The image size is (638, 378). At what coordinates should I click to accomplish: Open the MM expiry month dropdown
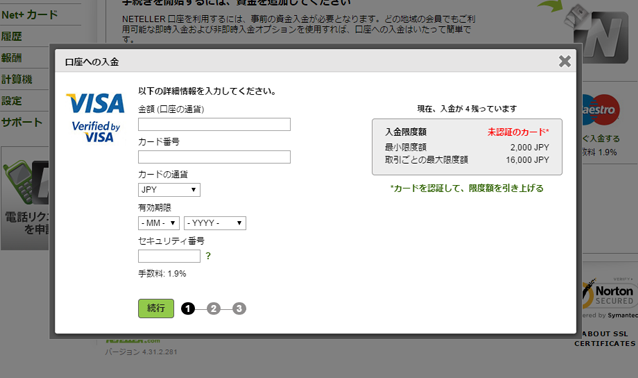159,223
